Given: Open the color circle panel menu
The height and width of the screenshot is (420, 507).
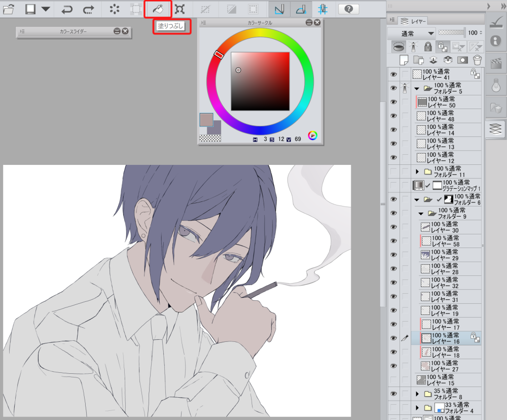Looking at the screenshot, I should point(203,23).
